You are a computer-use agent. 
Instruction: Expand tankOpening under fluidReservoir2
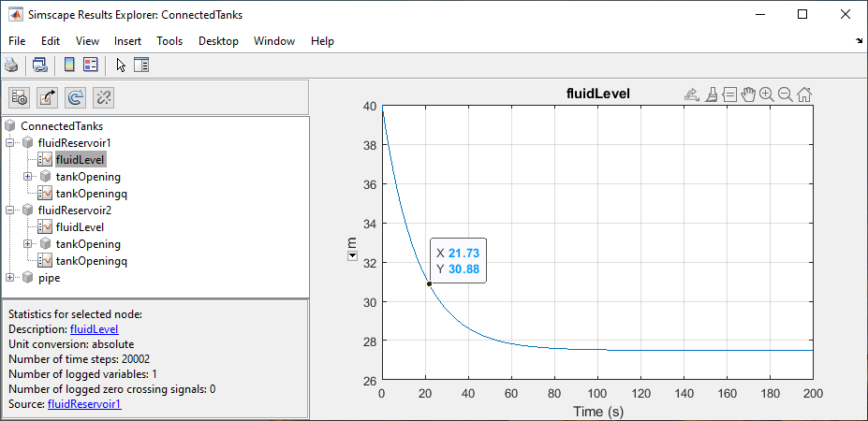[x=28, y=244]
